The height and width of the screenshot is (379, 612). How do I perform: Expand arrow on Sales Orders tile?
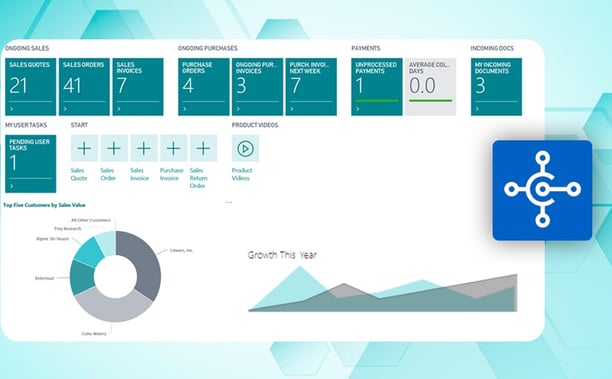pos(65,109)
